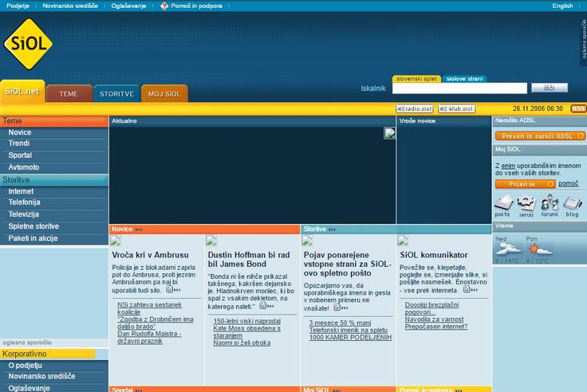This screenshot has height=392, width=587.
Task: Open Podjetje in the top bar
Action: 18,6
